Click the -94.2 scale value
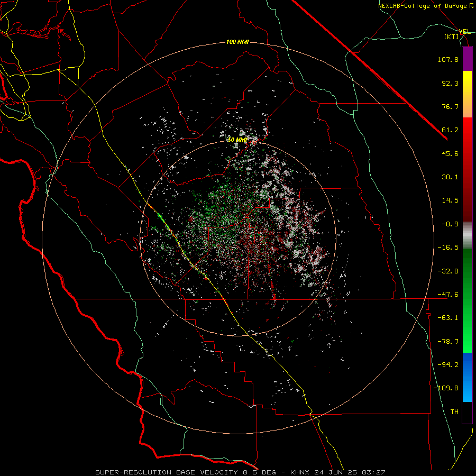This screenshot has height=476, width=476. coord(448,365)
